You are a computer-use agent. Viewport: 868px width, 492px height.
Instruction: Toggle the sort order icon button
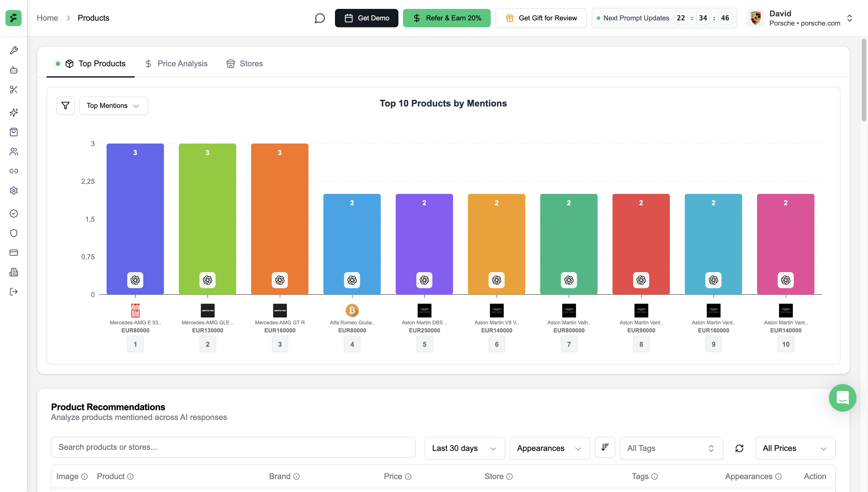pos(604,448)
